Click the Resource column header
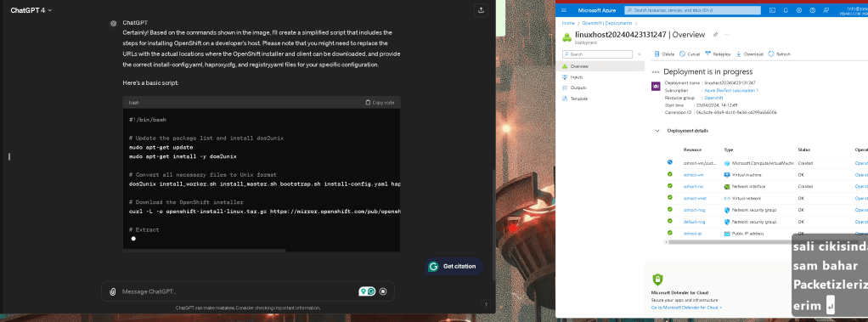 (692, 150)
